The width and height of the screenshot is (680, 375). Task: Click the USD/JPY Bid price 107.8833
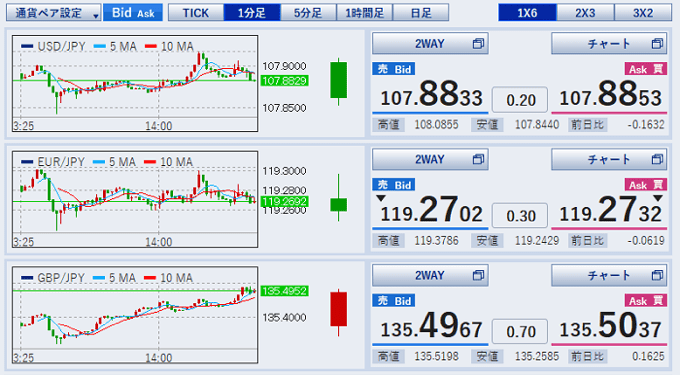[x=431, y=95]
